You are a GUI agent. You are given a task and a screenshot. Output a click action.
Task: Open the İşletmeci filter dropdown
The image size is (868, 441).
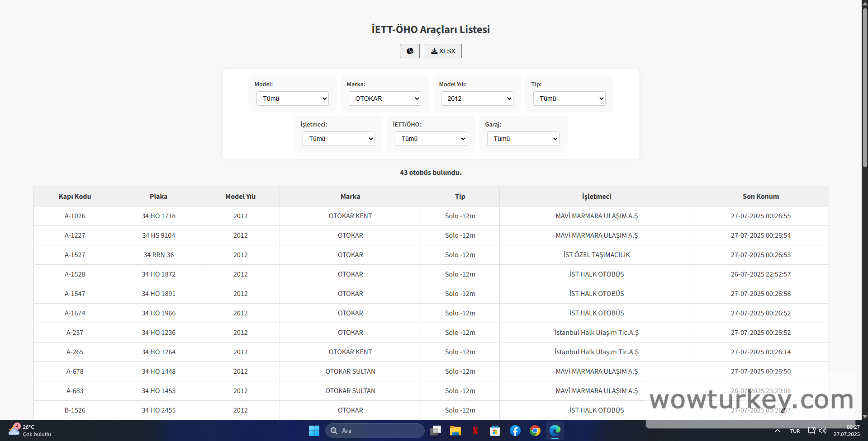[x=338, y=139]
